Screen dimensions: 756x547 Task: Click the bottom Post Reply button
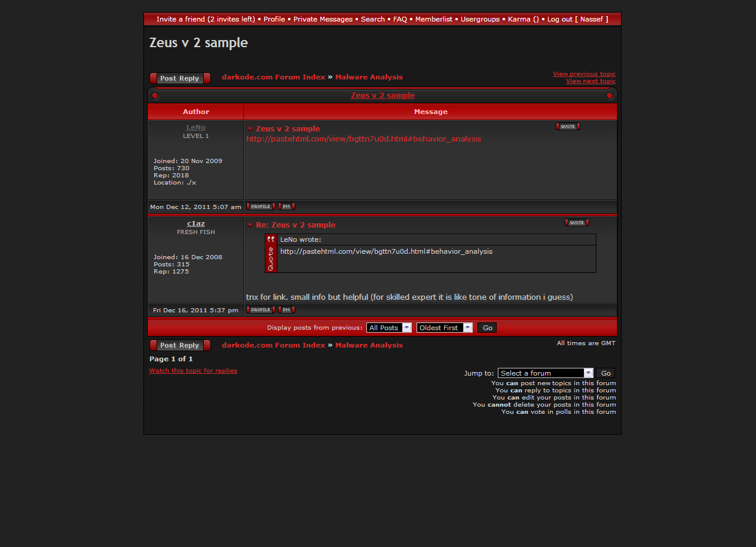coord(180,345)
